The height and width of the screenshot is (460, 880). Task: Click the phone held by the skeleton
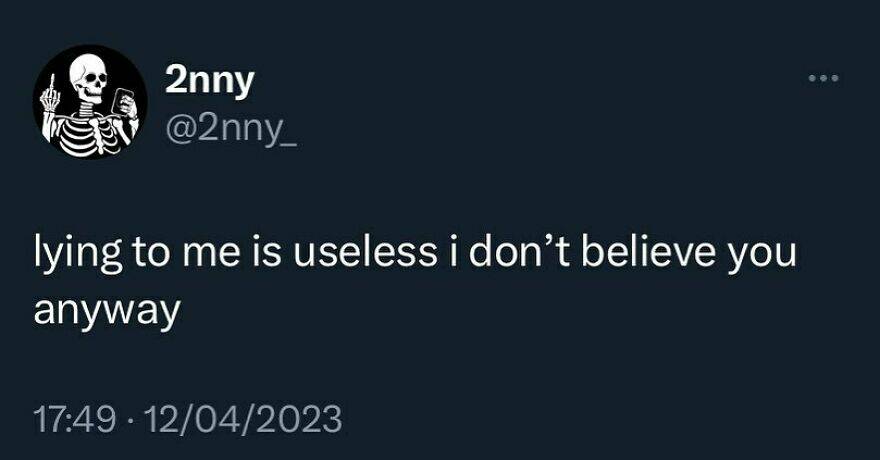pyautogui.click(x=126, y=99)
